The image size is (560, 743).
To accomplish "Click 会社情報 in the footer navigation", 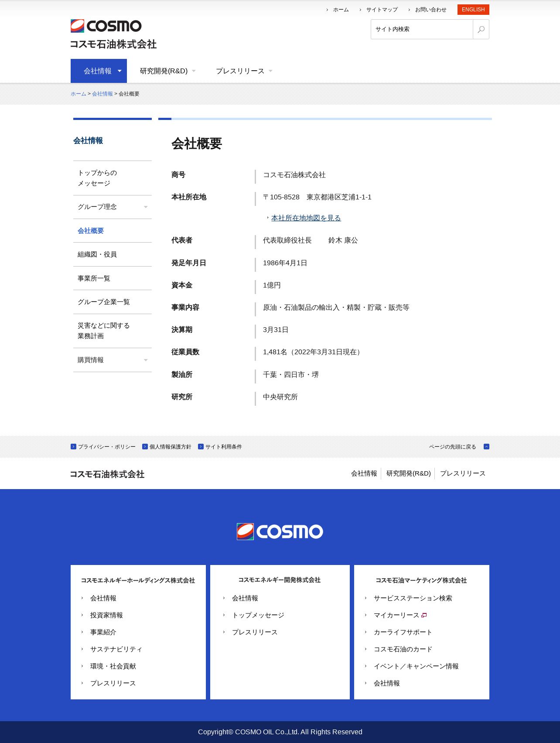I will tap(364, 473).
